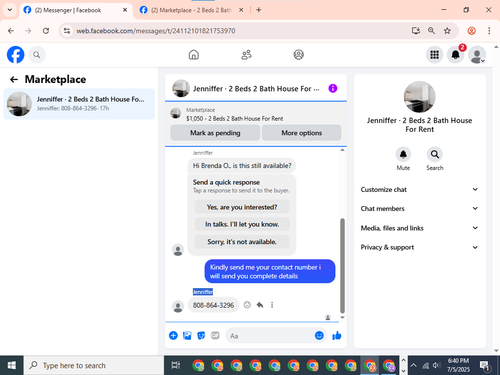Expand Media, files and links section
The height and width of the screenshot is (375, 500).
419,228
